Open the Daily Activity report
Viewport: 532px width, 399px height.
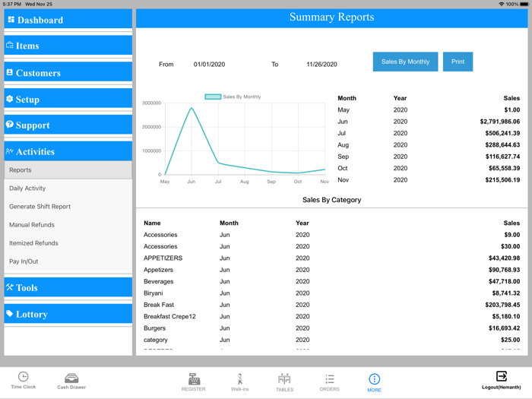pos(27,188)
